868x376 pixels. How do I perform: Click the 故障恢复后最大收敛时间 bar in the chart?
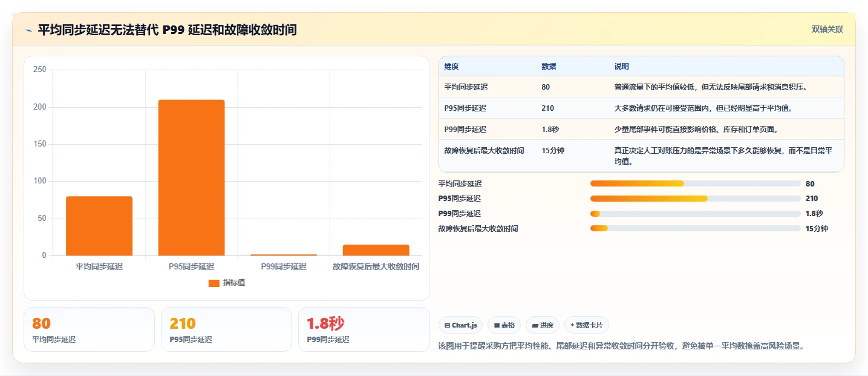click(376, 250)
